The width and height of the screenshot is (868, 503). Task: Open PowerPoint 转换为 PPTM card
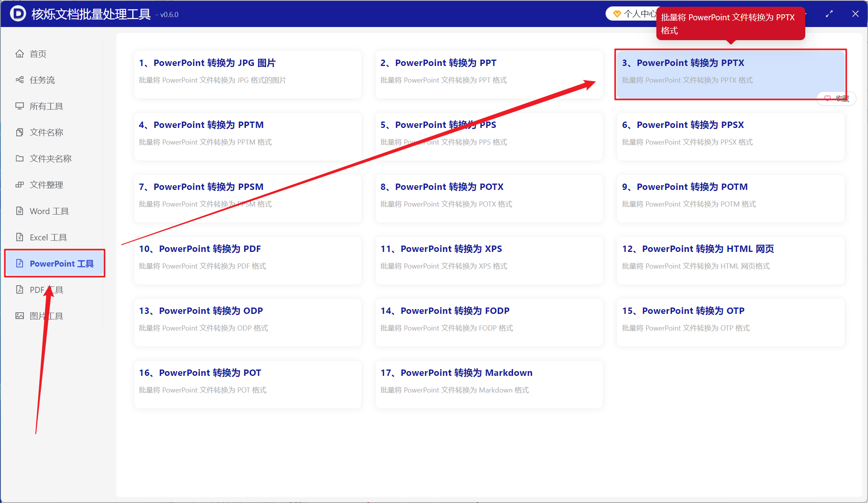pos(248,137)
